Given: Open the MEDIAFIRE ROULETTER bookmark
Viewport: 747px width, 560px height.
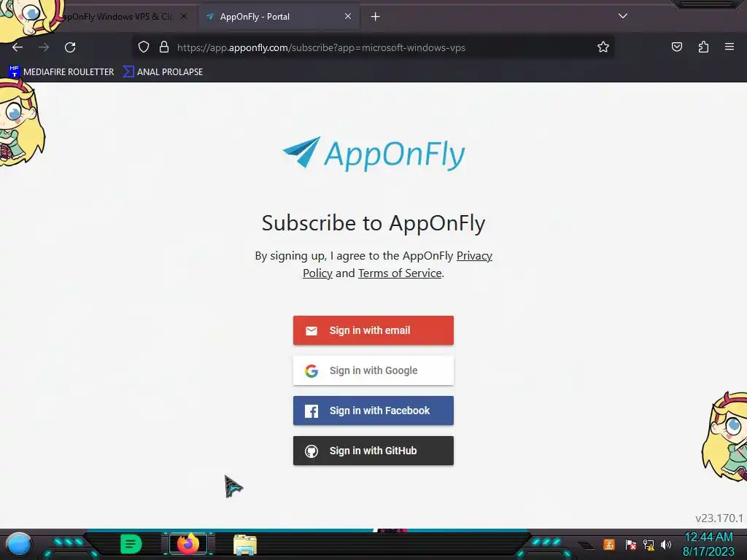Looking at the screenshot, I should 61,72.
